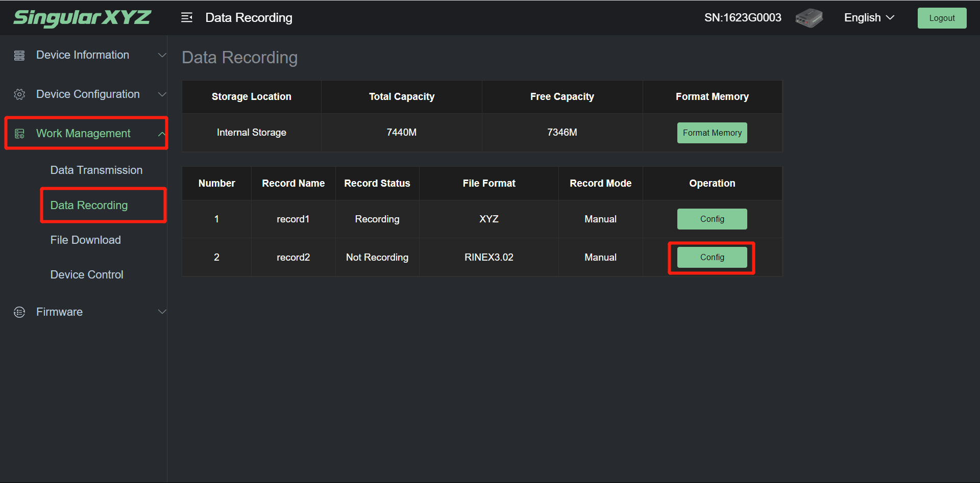Click the Format Memory button
This screenshot has height=483, width=980.
click(712, 133)
